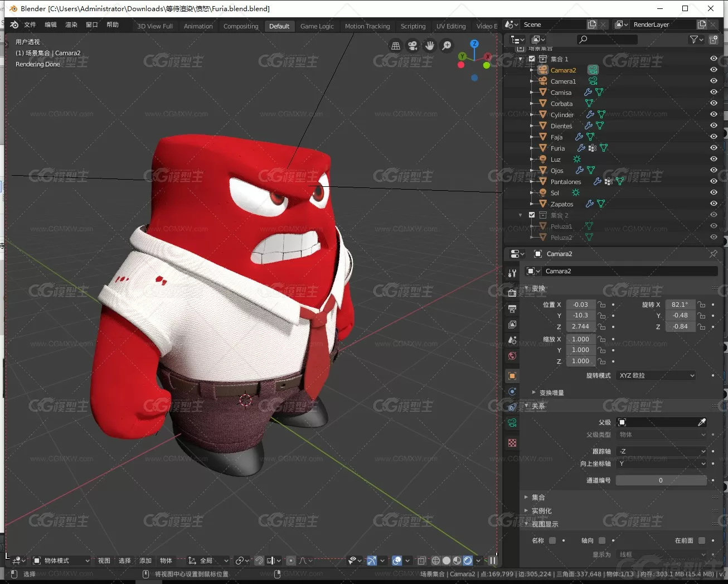The image size is (728, 584).
Task: Toggle snapping magnet in viewport header
Action: 259,561
